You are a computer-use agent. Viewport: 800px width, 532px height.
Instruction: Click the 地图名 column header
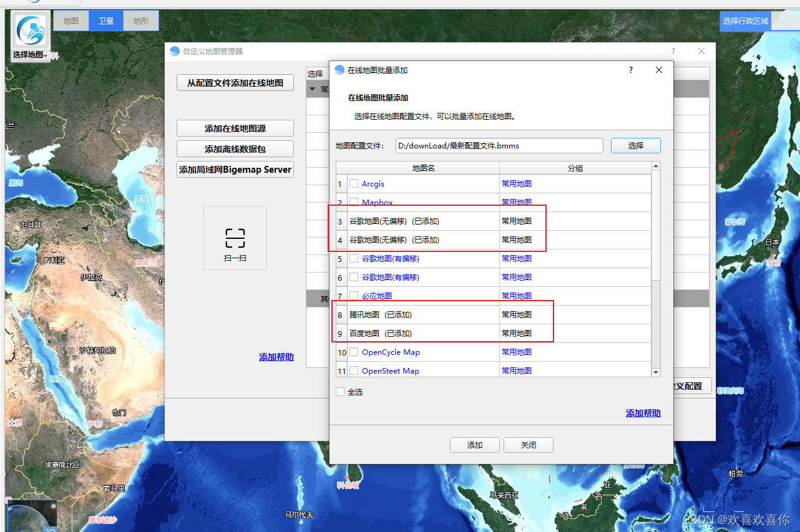pos(423,168)
